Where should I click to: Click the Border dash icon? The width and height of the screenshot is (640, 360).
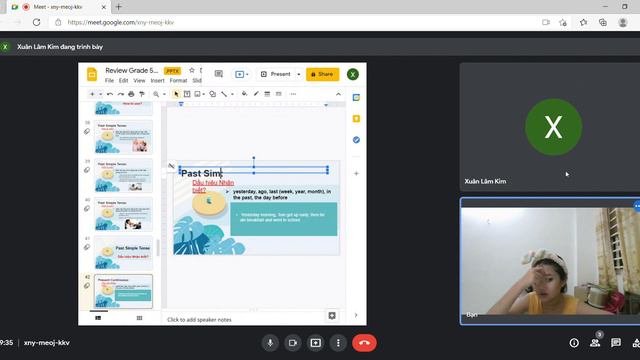pos(278,94)
